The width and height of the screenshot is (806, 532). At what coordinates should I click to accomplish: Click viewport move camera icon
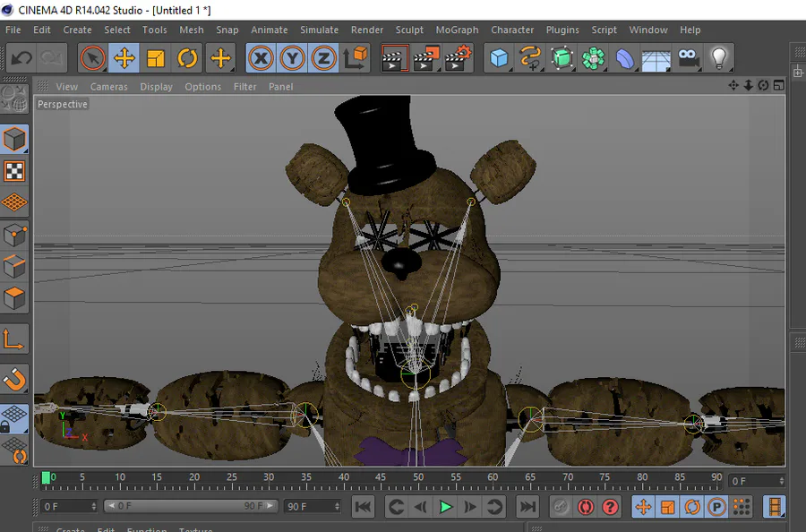coord(733,85)
